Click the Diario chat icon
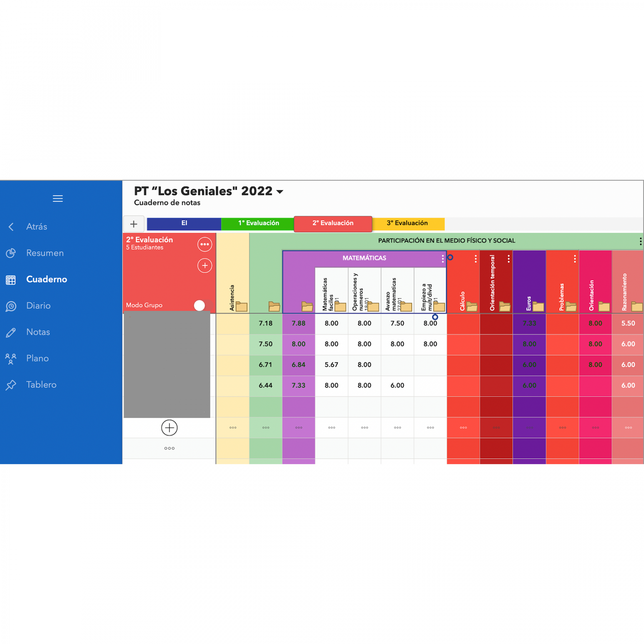 (11, 306)
